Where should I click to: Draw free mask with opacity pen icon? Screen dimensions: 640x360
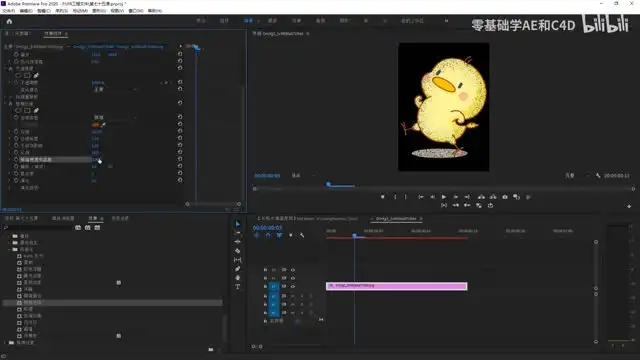(36, 76)
